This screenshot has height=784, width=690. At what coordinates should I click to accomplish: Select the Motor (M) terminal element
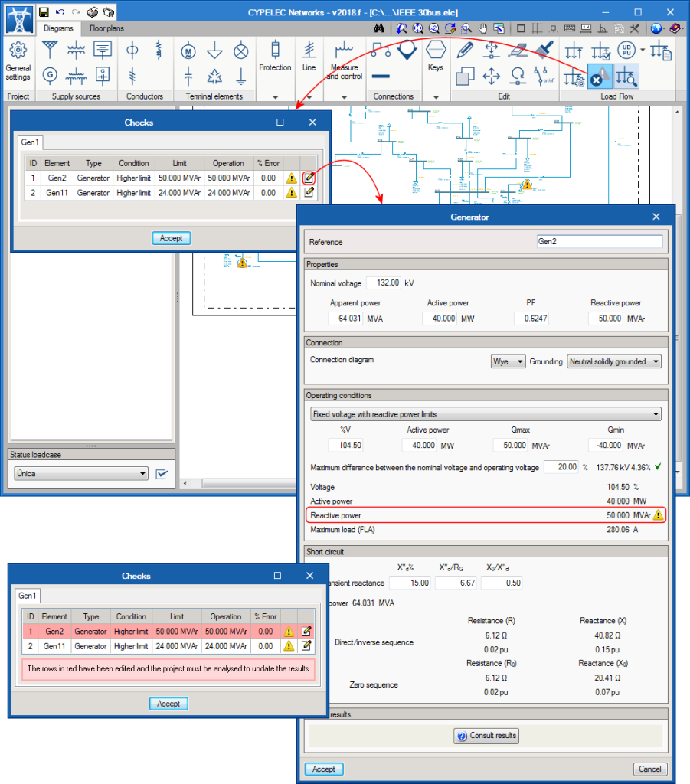tap(188, 51)
